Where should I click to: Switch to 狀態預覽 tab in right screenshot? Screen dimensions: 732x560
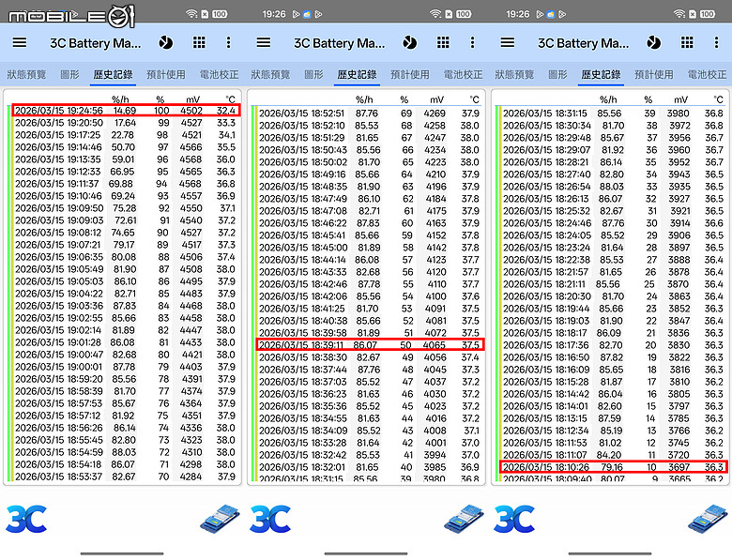(x=514, y=75)
